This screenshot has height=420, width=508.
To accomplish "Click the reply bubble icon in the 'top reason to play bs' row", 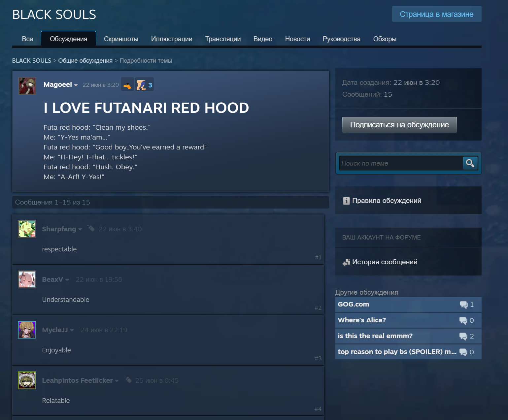I will [463, 352].
